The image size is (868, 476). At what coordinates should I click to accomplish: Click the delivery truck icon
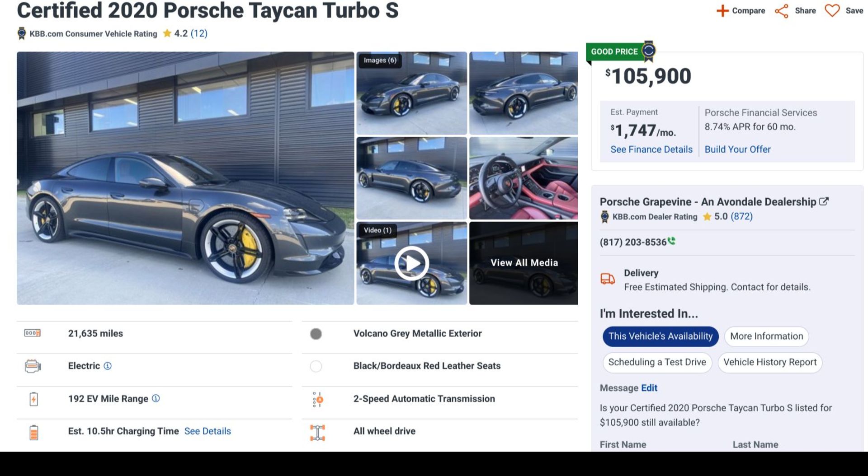[607, 279]
